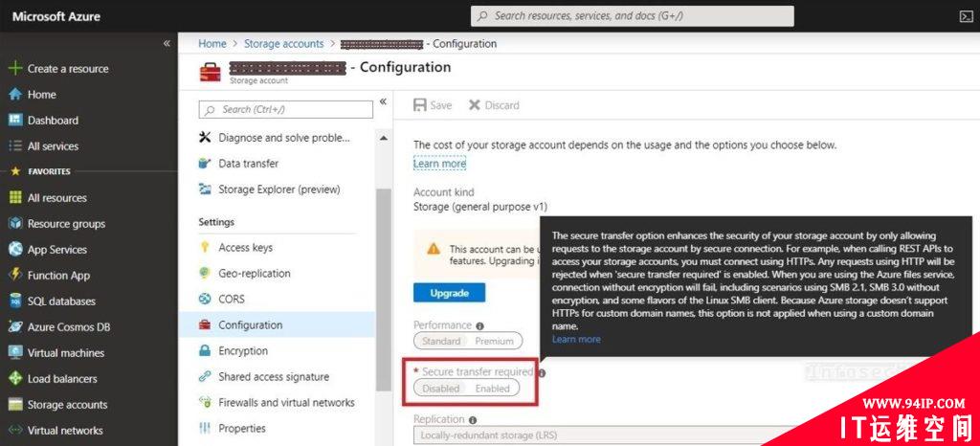Click the Geo-replication globe icon

click(x=205, y=273)
